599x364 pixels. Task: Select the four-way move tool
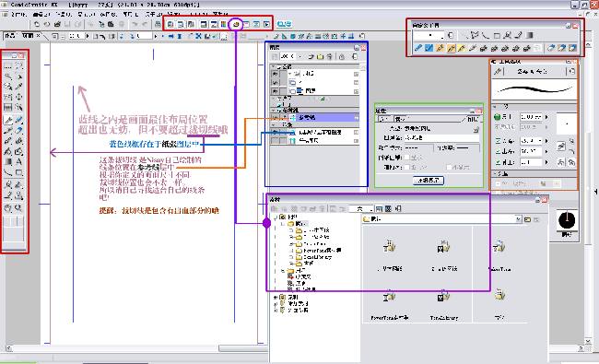click(x=18, y=97)
